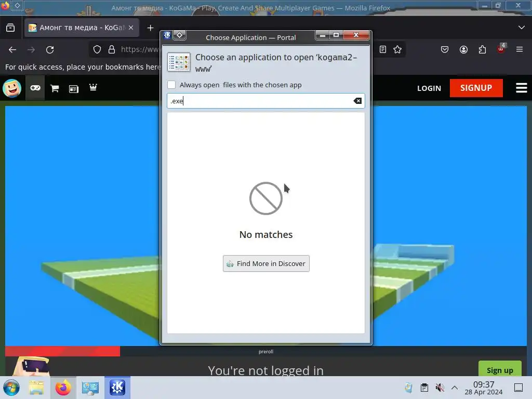Viewport: 532px width, 399px height.
Task: Click the site padlock icon
Action: (112, 49)
